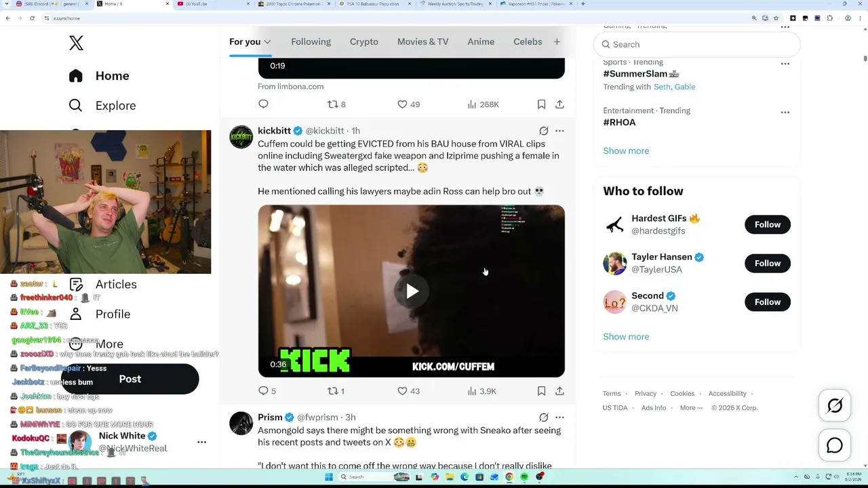868x488 pixels.
Task: Follow Second @CKDA_VN
Action: coord(768,302)
